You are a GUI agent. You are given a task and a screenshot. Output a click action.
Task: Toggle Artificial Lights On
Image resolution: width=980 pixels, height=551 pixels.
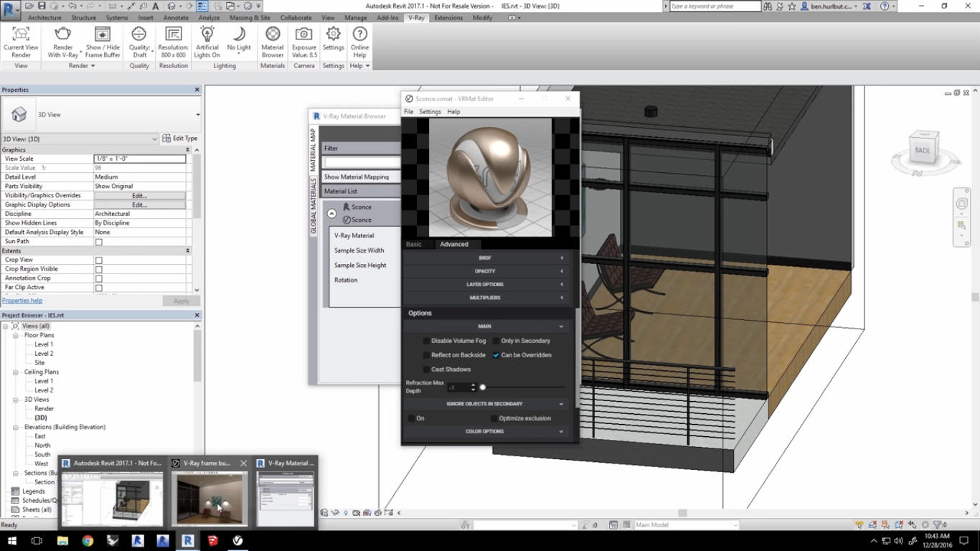click(x=207, y=42)
